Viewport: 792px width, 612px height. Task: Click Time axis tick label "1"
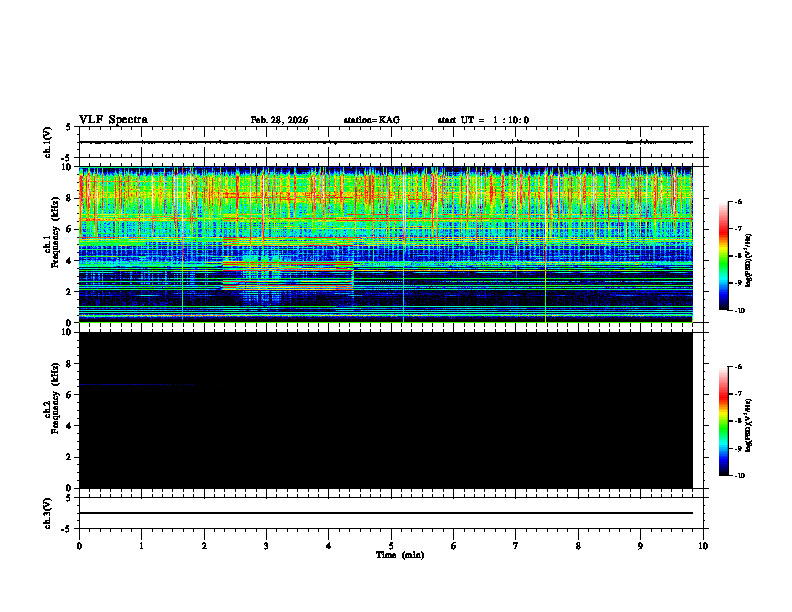tap(141, 546)
